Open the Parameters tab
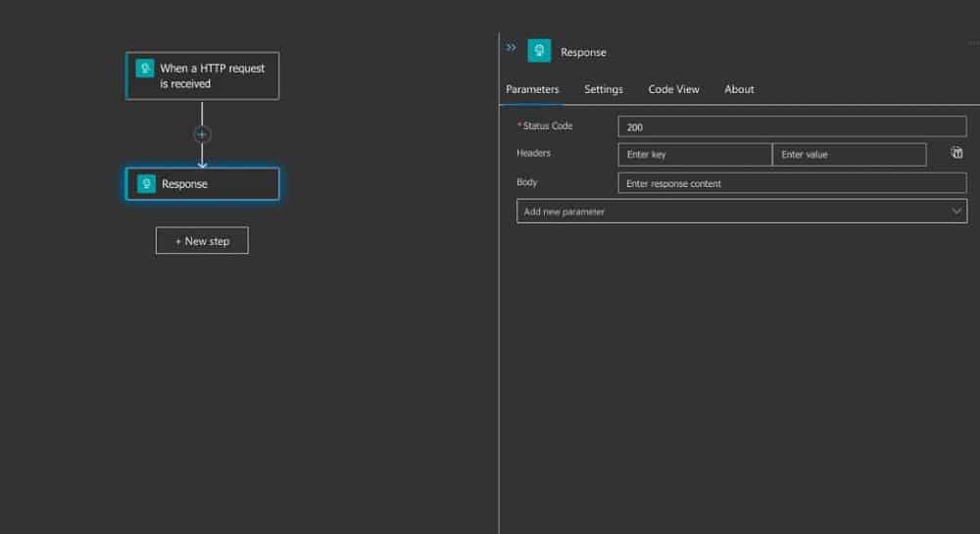 click(x=532, y=89)
